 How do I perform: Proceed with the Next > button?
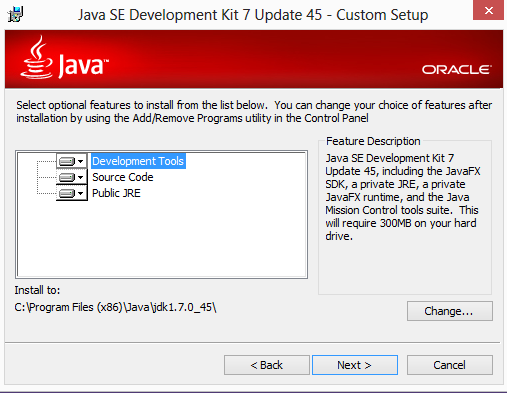tap(355, 365)
